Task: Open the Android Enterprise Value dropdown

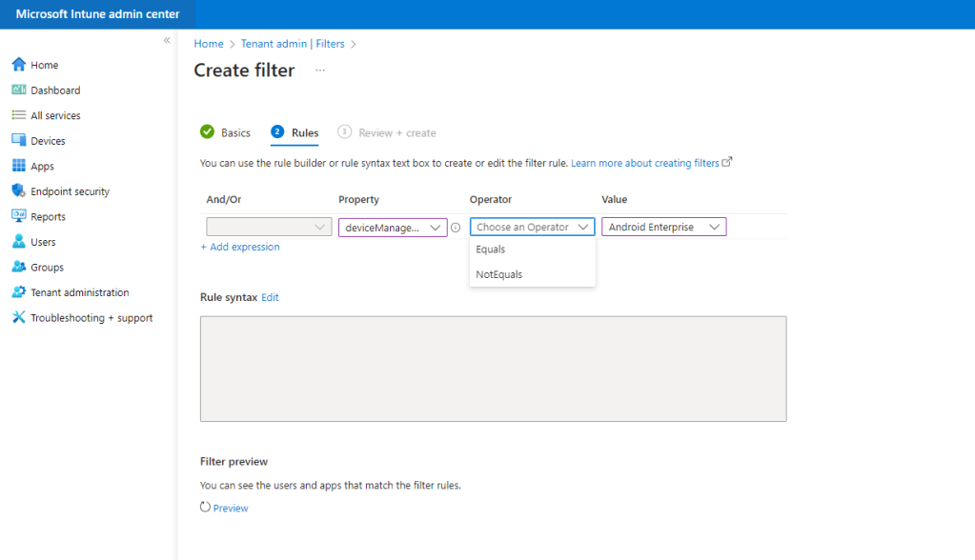Action: (x=663, y=228)
